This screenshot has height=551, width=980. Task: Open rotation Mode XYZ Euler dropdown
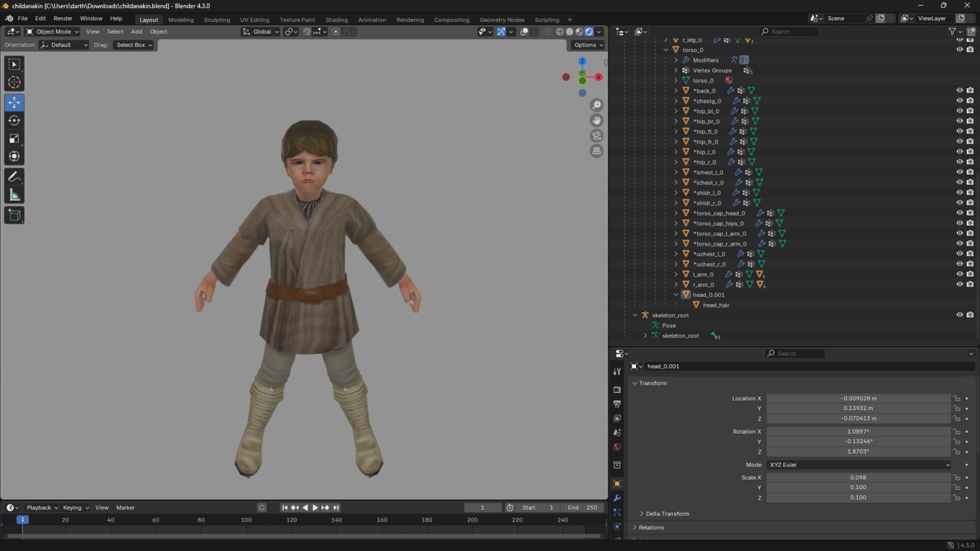pos(859,465)
